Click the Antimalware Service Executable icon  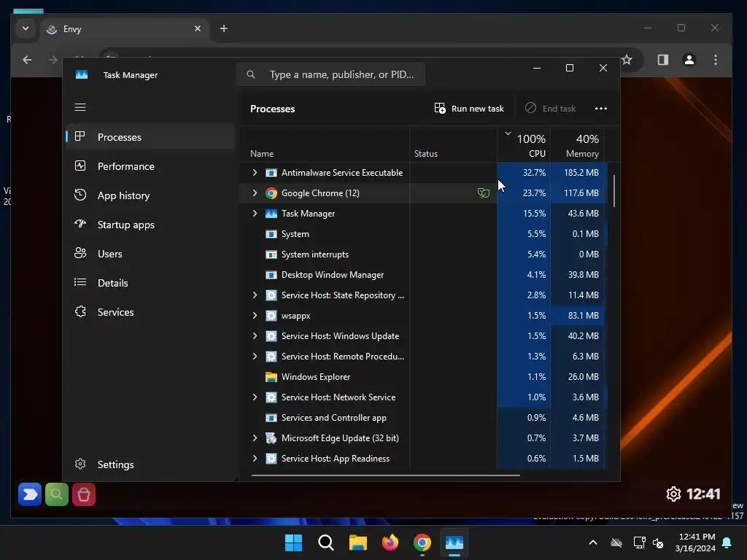pos(271,172)
